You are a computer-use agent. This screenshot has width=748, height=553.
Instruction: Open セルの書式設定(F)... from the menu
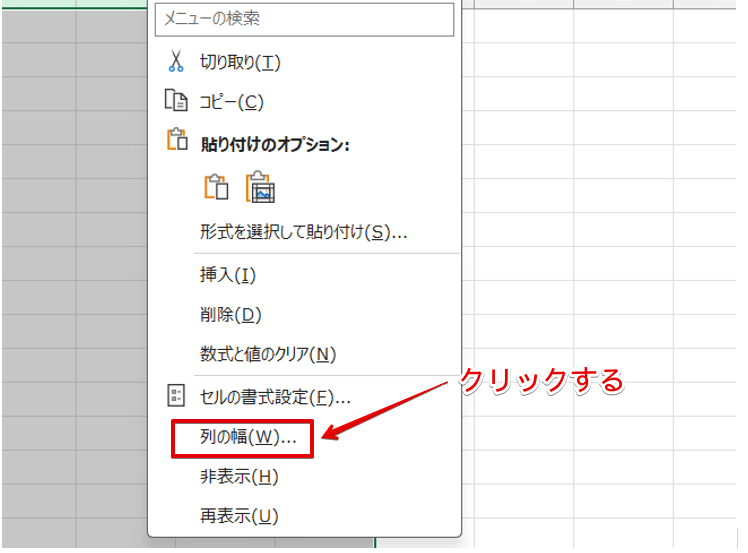(x=275, y=397)
